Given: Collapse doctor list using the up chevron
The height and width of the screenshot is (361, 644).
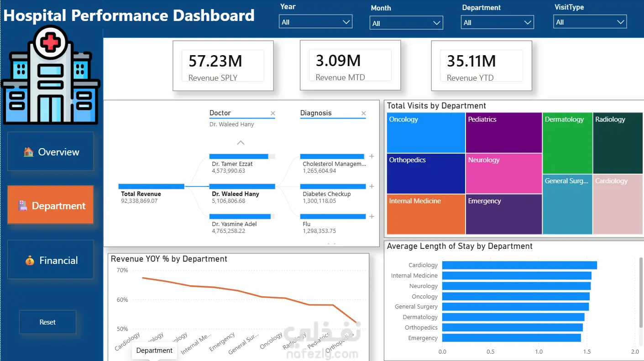Looking at the screenshot, I should [241, 143].
